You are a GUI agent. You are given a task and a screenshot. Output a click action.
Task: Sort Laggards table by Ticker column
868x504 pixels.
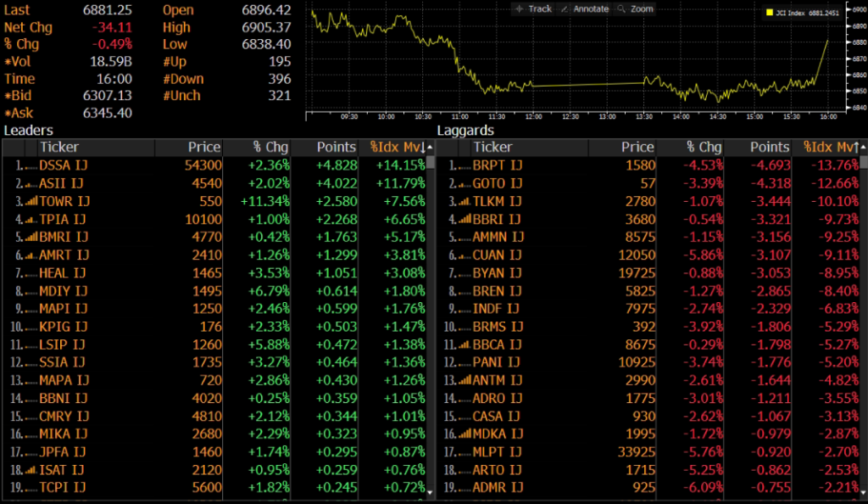492,148
